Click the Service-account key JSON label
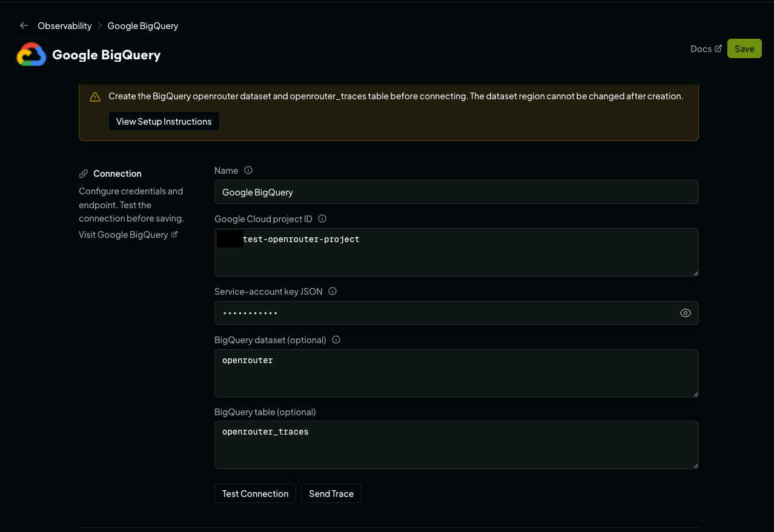Image resolution: width=774 pixels, height=532 pixels. [268, 291]
